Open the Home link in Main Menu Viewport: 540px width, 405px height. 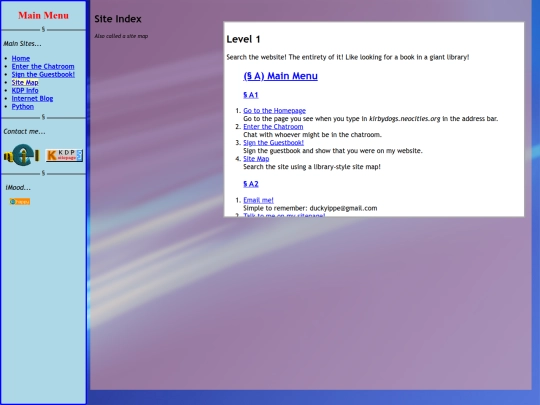[21, 59]
